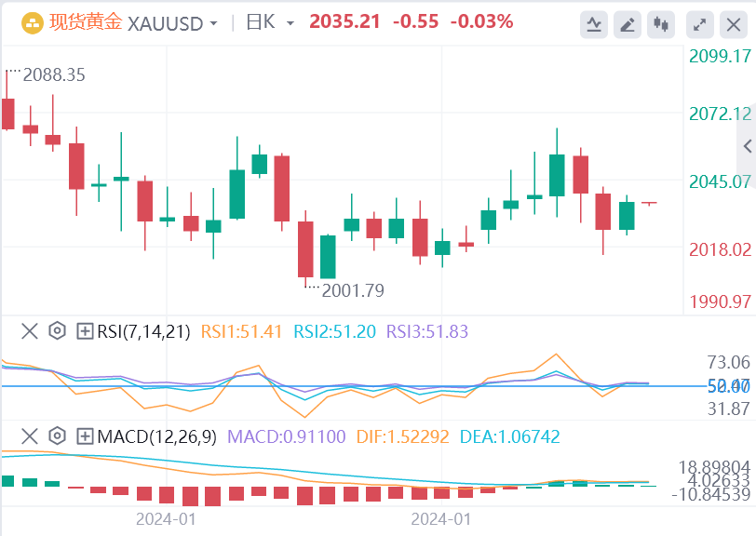Open MACD indicator settings gear
Viewport: 756px width, 536px height.
point(57,435)
